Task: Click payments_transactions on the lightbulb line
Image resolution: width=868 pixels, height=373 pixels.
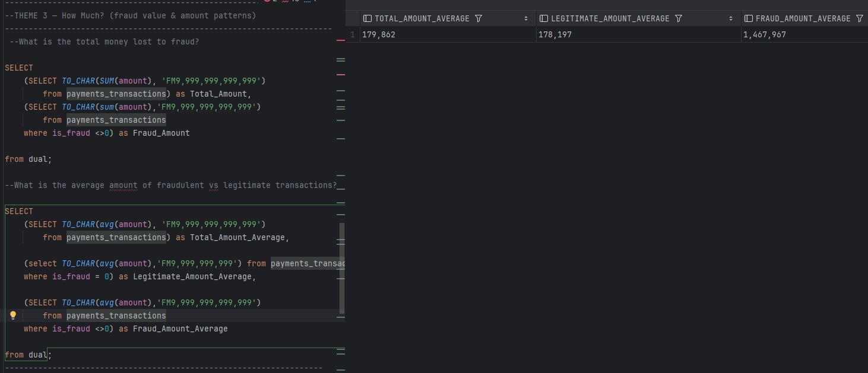Action: [x=116, y=315]
